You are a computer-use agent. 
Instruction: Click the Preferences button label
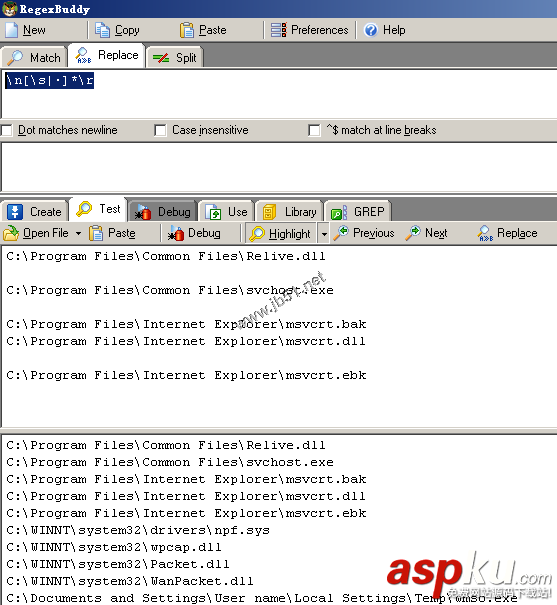(x=320, y=30)
